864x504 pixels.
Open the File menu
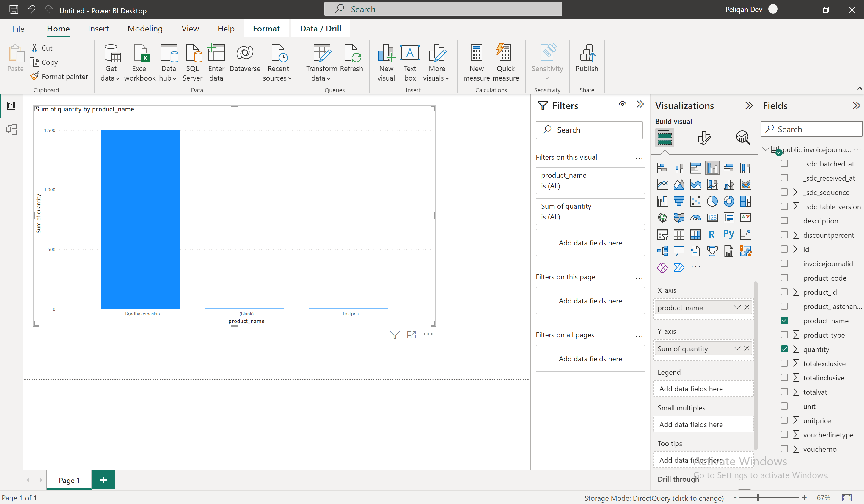(18, 29)
